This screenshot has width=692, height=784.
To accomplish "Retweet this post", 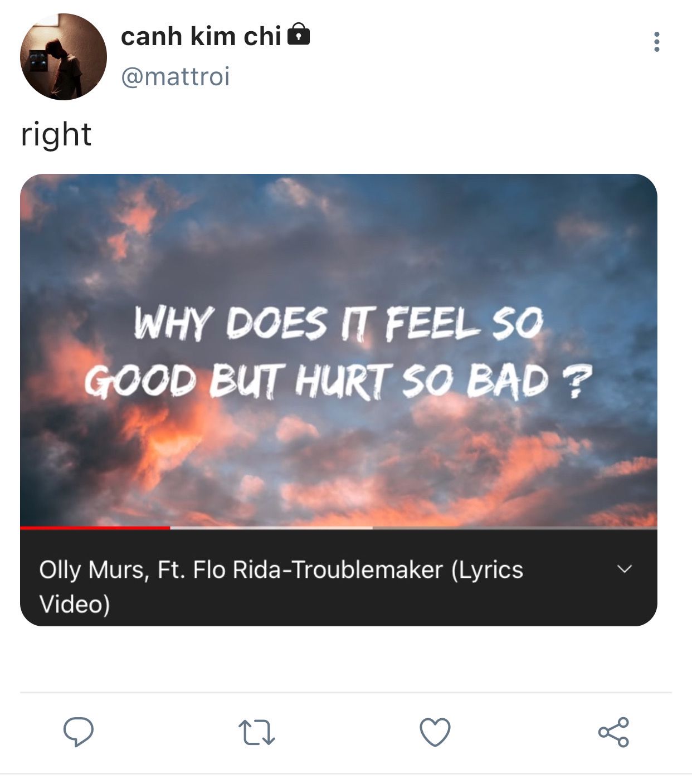I will [257, 732].
